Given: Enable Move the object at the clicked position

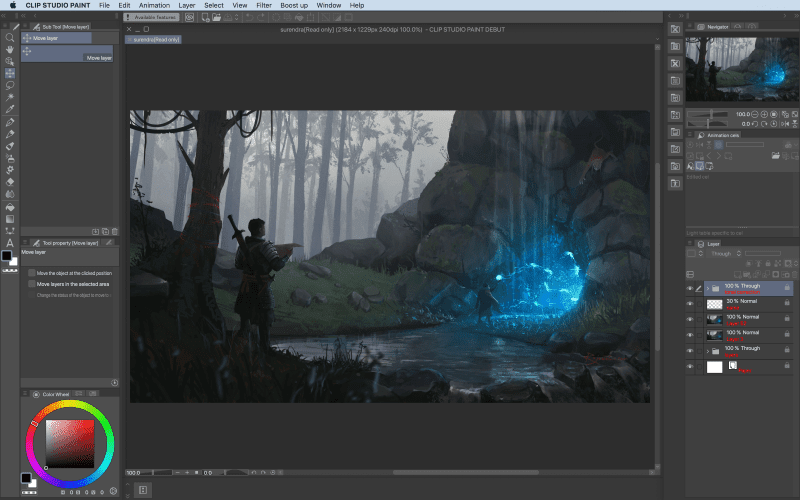Looking at the screenshot, I should tap(32, 273).
